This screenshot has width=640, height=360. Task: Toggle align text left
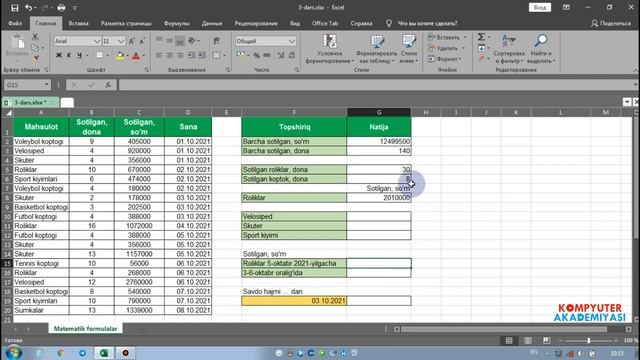click(159, 55)
